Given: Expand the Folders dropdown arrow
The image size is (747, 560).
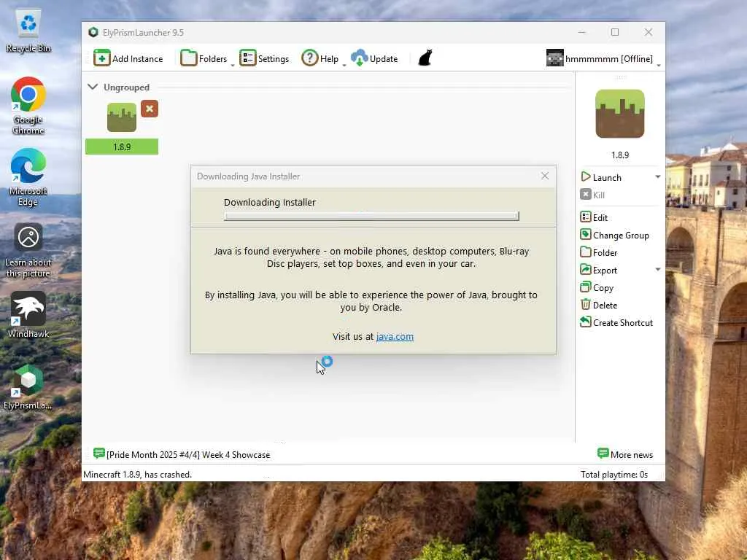Looking at the screenshot, I should [x=233, y=64].
